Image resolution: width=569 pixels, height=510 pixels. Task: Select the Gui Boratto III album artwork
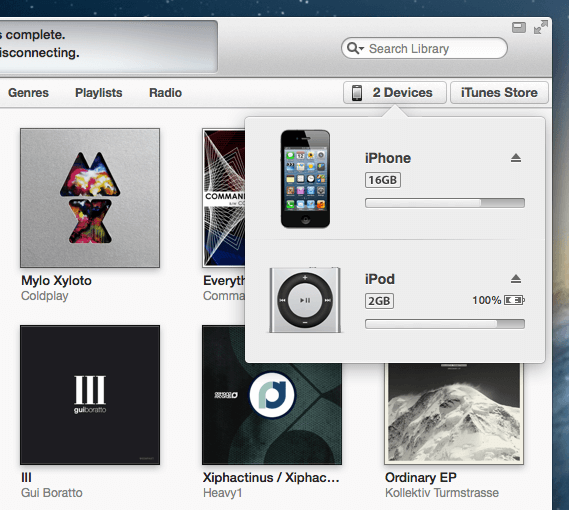pos(90,395)
